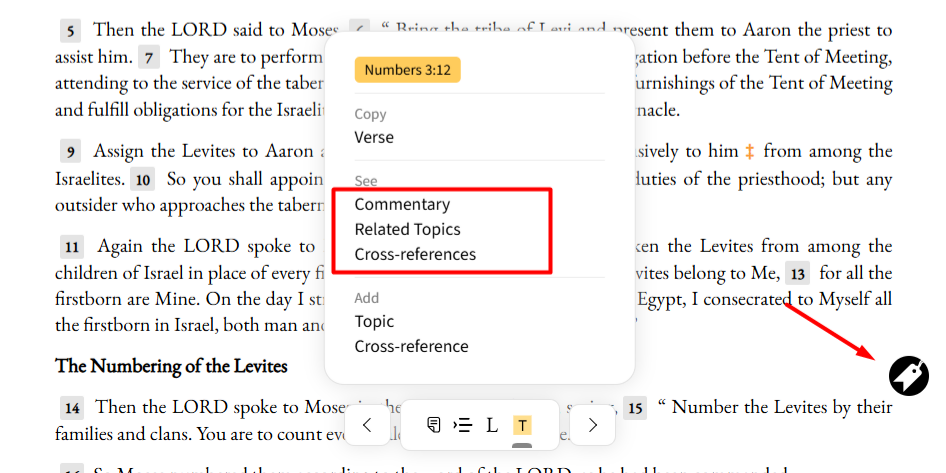Open the notes page icon in bottom toolbar
The image size is (946, 473).
pos(433,425)
